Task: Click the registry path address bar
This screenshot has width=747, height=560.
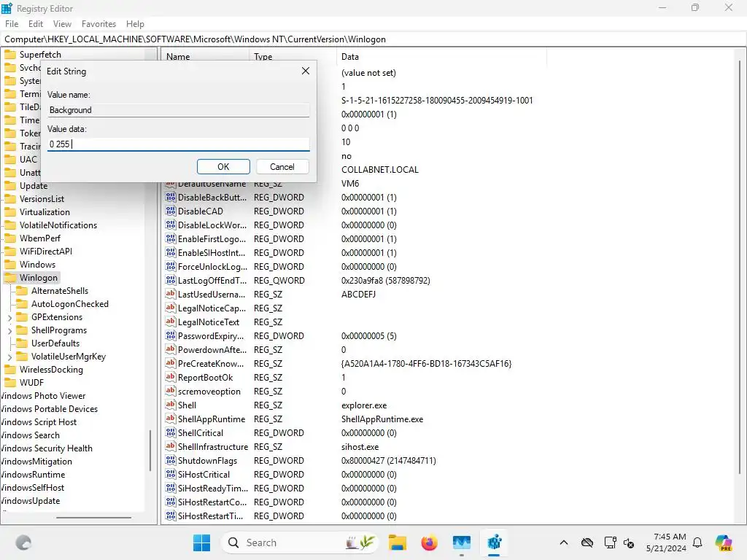Action: (x=373, y=39)
